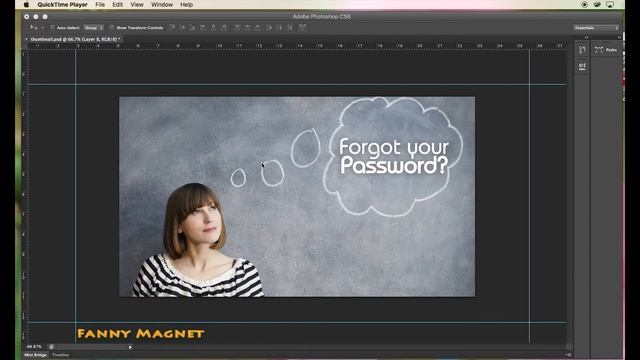Image resolution: width=640 pixels, height=360 pixels.
Task: Open the Paths panel
Action: click(x=606, y=50)
